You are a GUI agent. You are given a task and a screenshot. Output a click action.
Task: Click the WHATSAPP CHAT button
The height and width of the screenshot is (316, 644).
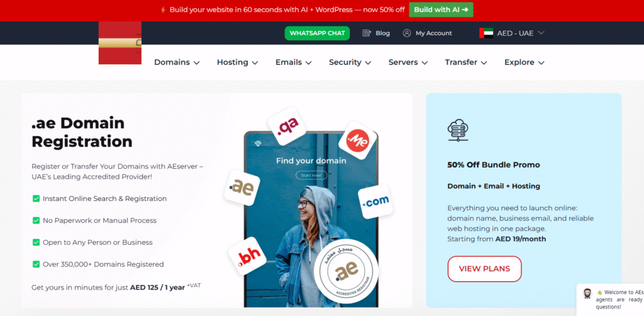pos(317,33)
